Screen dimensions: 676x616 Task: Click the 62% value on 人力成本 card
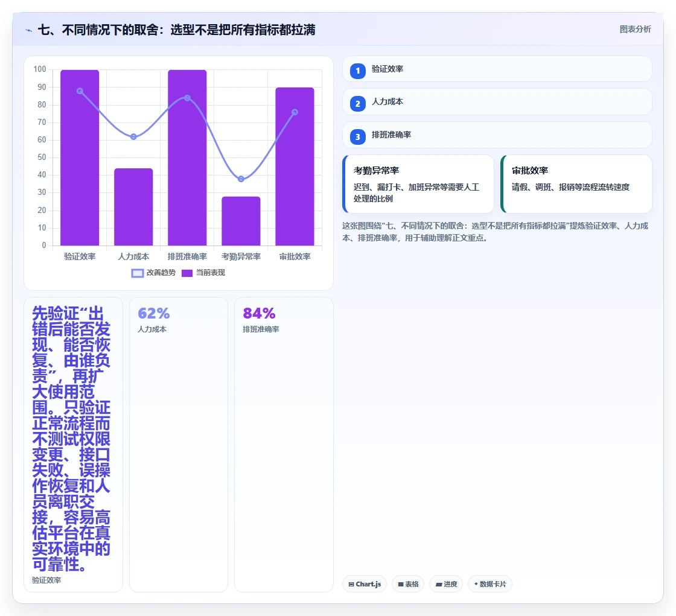click(154, 313)
